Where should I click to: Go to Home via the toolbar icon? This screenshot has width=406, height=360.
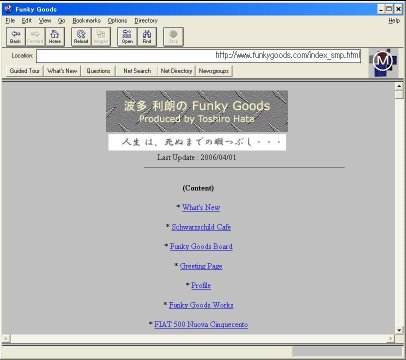pos(55,37)
